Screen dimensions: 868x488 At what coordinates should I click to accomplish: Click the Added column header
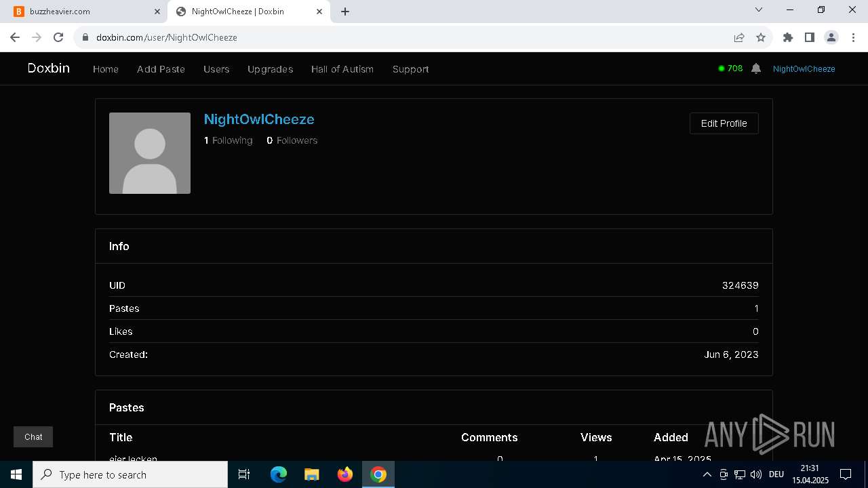[x=671, y=437]
